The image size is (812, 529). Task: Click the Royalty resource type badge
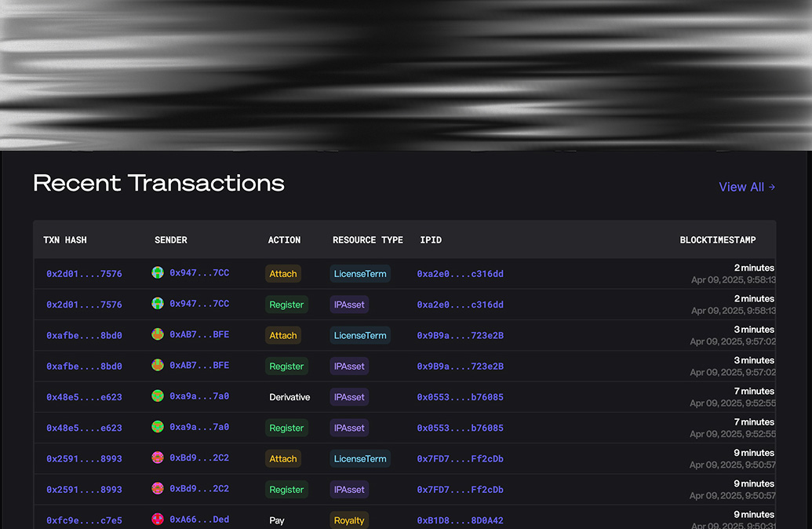pyautogui.click(x=349, y=520)
